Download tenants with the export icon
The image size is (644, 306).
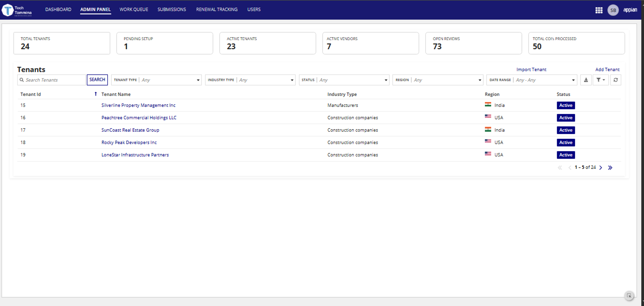[586, 80]
